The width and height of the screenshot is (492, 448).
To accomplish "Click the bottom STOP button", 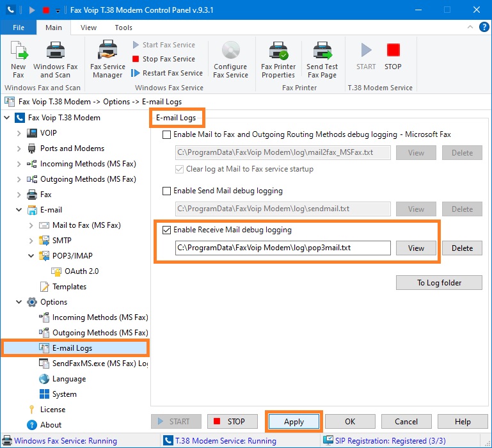I will pyautogui.click(x=232, y=421).
